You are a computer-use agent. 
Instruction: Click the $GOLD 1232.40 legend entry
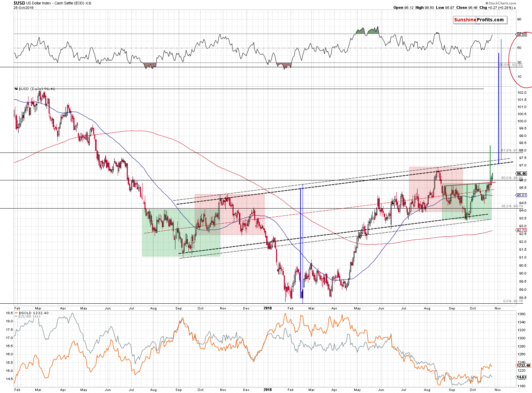[33, 313]
